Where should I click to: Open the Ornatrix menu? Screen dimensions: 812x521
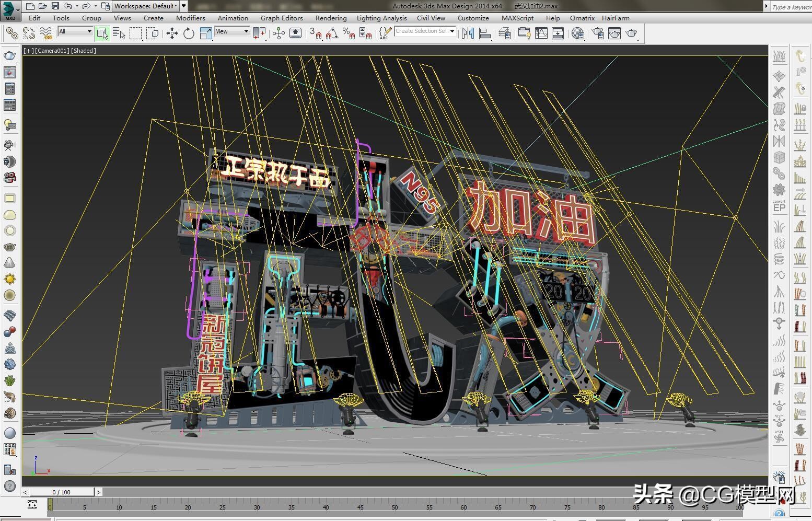click(582, 18)
